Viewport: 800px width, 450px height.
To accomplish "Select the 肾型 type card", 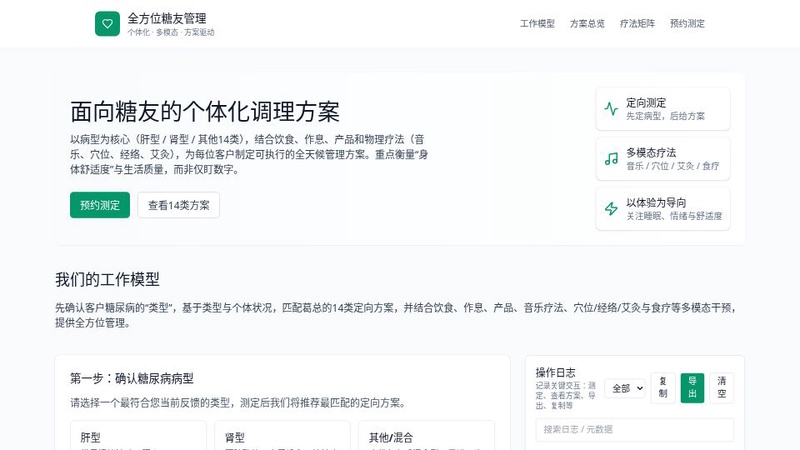I will pyautogui.click(x=283, y=435).
